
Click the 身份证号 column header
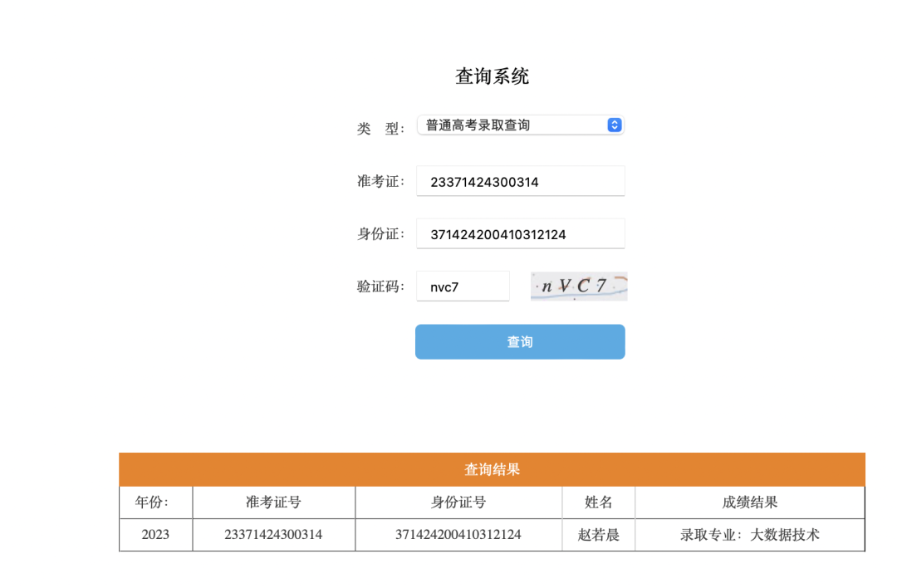pyautogui.click(x=458, y=502)
